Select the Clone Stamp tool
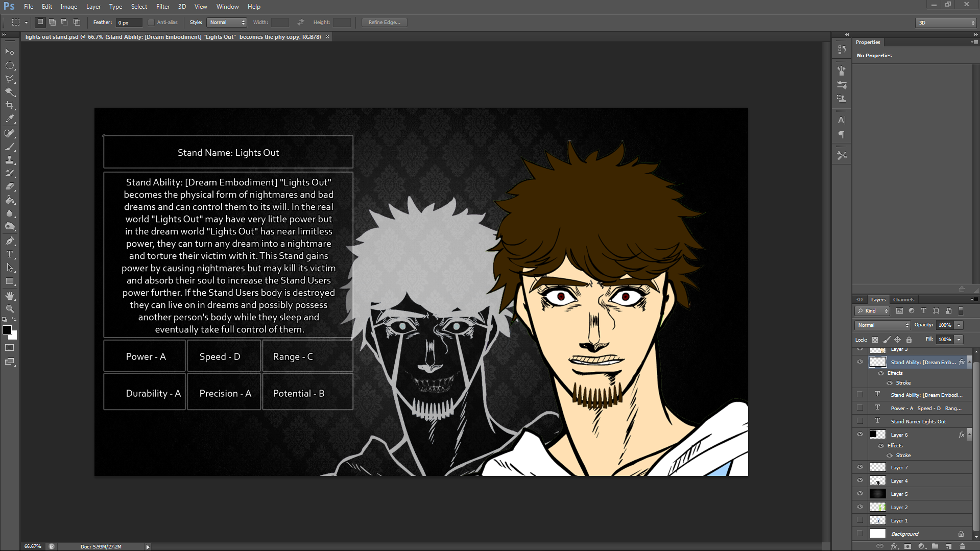The height and width of the screenshot is (551, 980). [10, 160]
